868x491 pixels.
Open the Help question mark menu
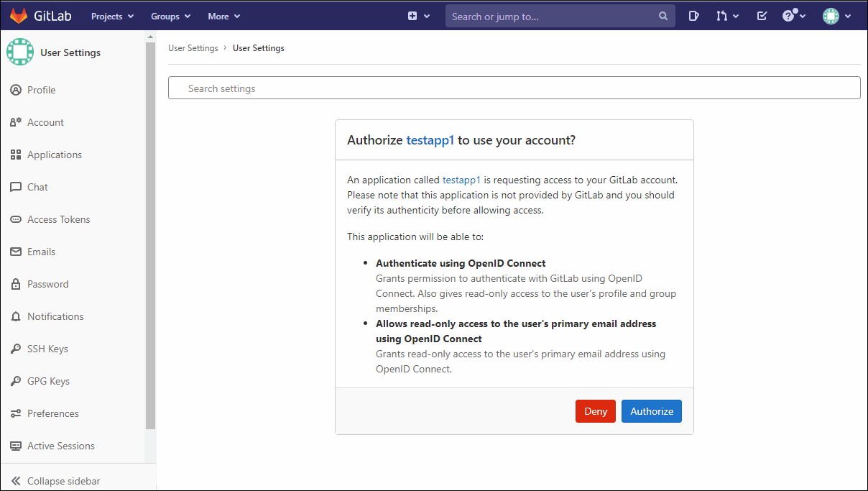793,16
